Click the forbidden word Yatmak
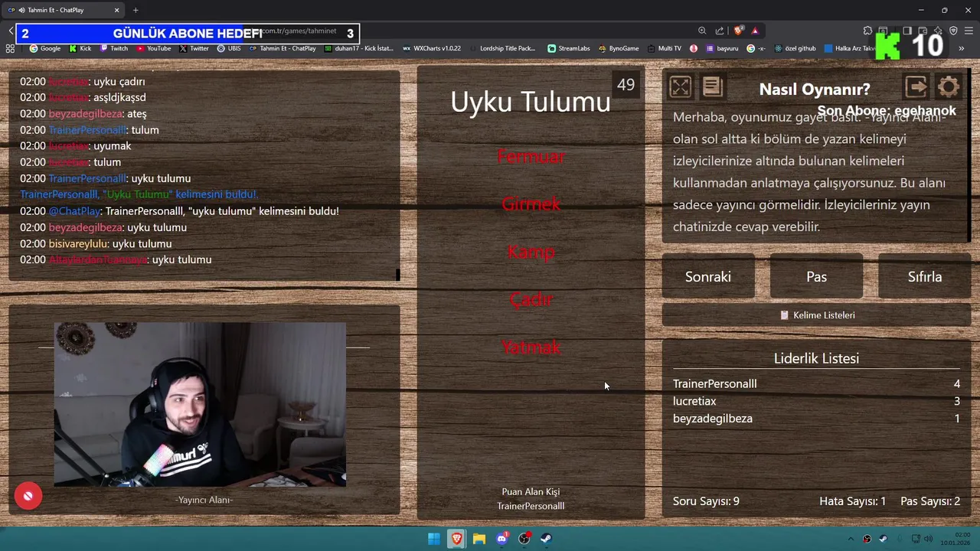980x551 pixels. click(x=531, y=347)
